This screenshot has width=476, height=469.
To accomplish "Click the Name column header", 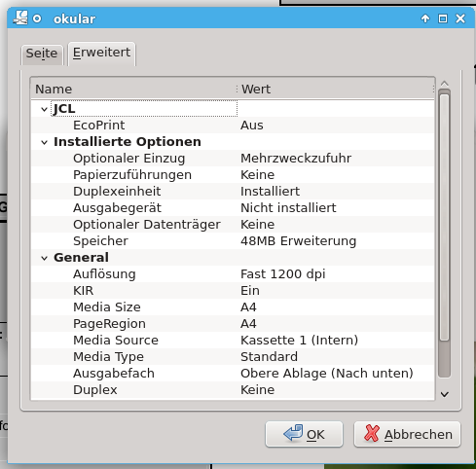I will [134, 90].
